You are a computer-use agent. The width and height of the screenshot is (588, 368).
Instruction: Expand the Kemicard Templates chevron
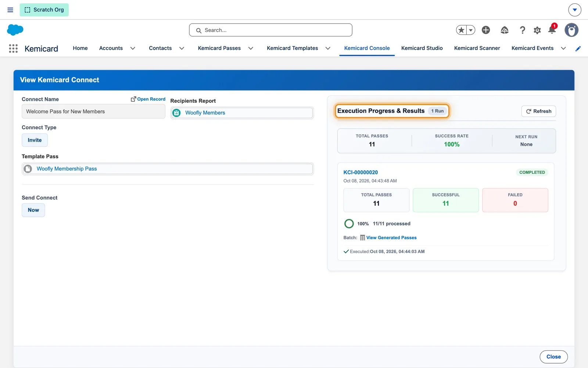click(x=328, y=48)
